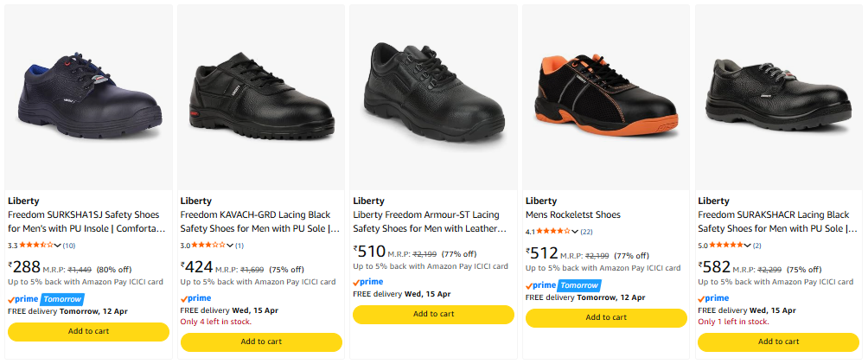Add the ₹424 KAVACH-GRD shoe to cart
Viewport: 868px width, 364px height.
(x=260, y=342)
